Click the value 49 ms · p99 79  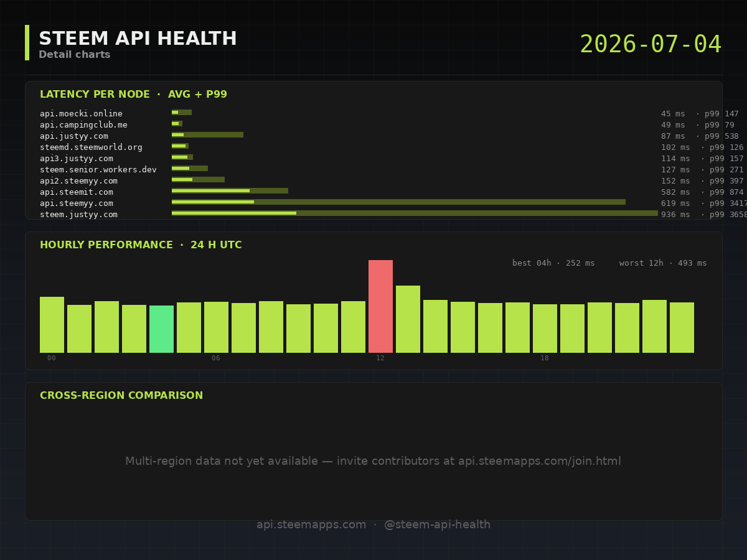697,125
